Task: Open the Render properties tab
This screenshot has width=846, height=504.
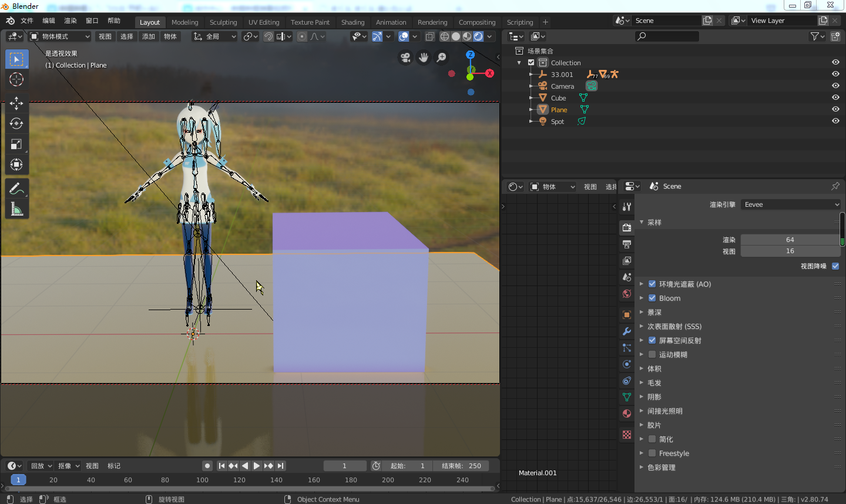Action: 627,227
